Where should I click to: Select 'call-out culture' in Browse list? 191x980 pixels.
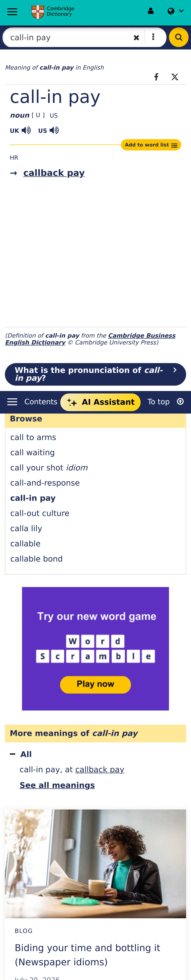click(40, 513)
